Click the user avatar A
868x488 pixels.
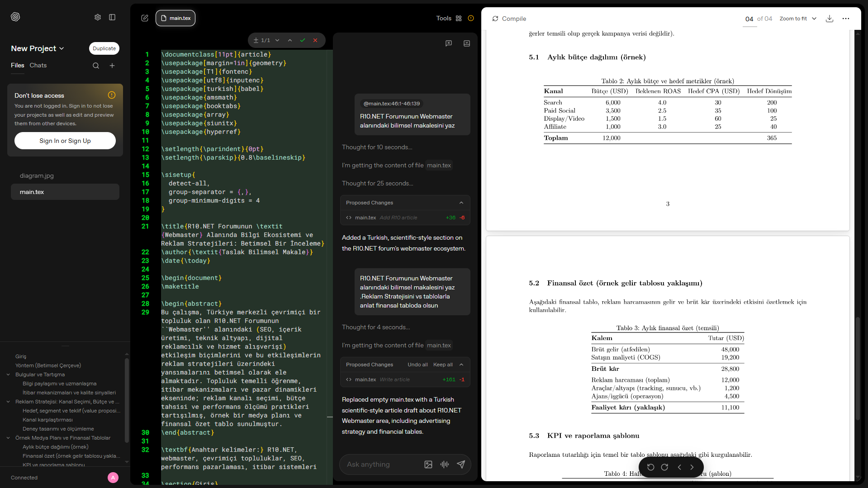113,478
